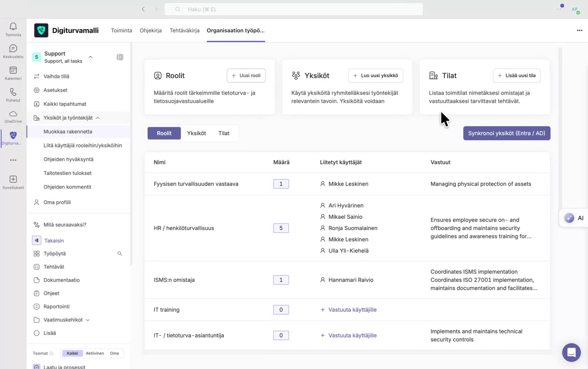Switch the view toggle to Tilat
The height and width of the screenshot is (369, 588).
223,133
